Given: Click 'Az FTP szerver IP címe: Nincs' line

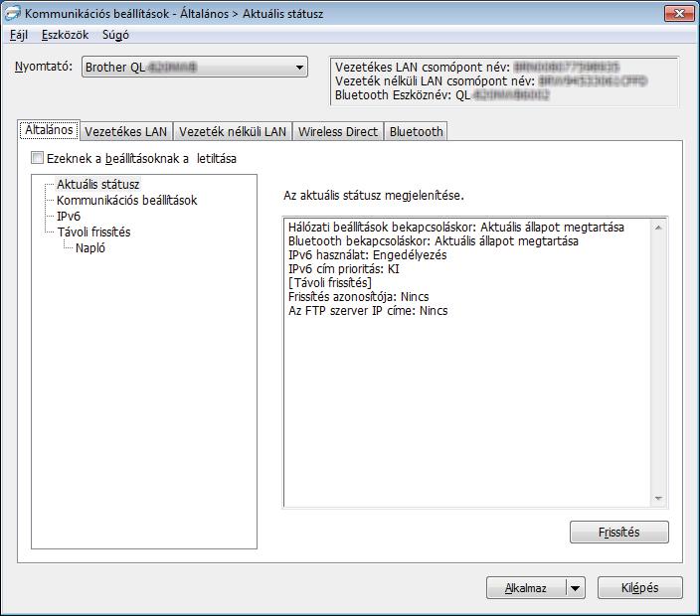Looking at the screenshot, I should click(368, 311).
